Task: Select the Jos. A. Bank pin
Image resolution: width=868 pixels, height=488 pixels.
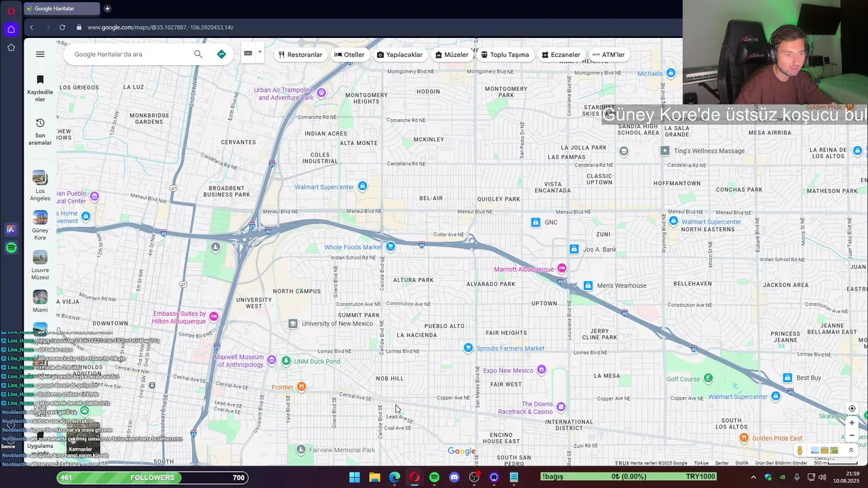Action: (574, 249)
